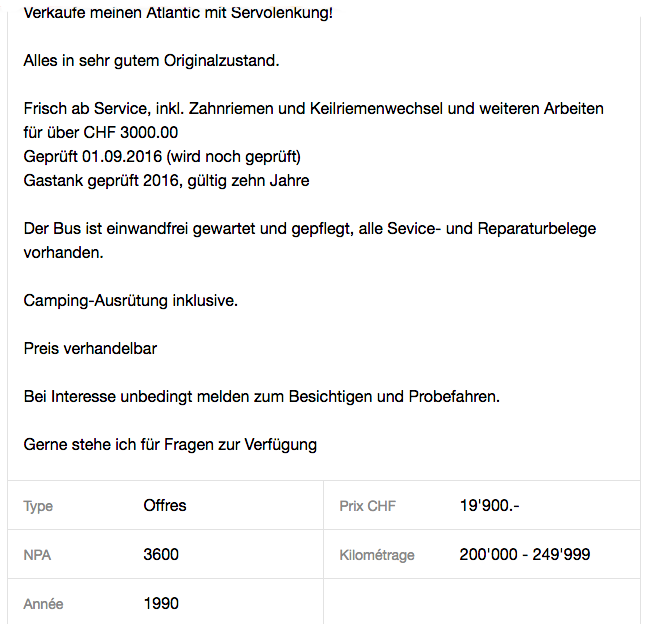This screenshot has width=672, height=624.
Task: Click the Kilométrage label
Action: 377,555
